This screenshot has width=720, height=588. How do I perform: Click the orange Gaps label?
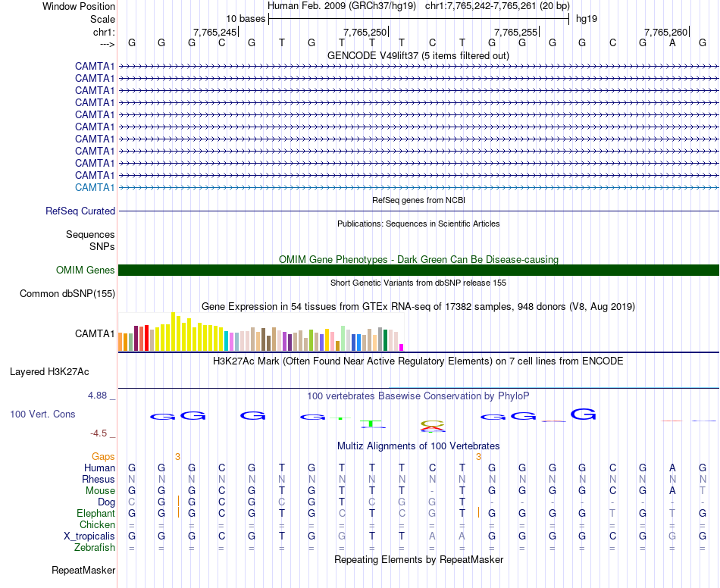pos(103,456)
